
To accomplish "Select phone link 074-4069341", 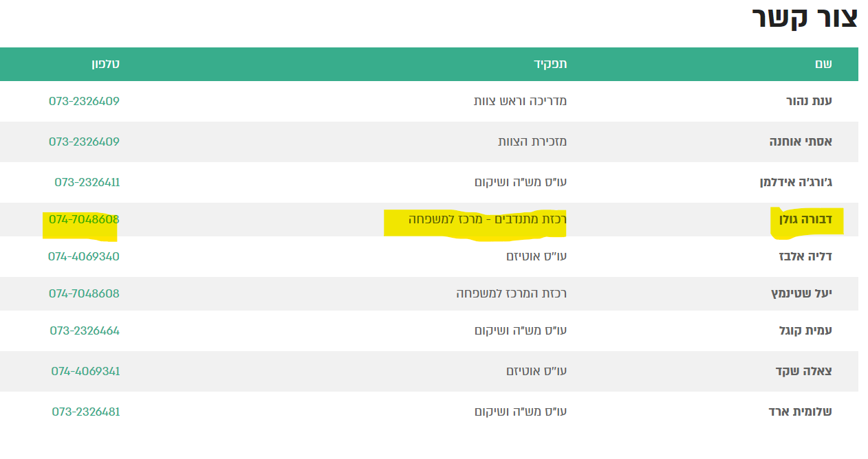I will click(x=85, y=371).
